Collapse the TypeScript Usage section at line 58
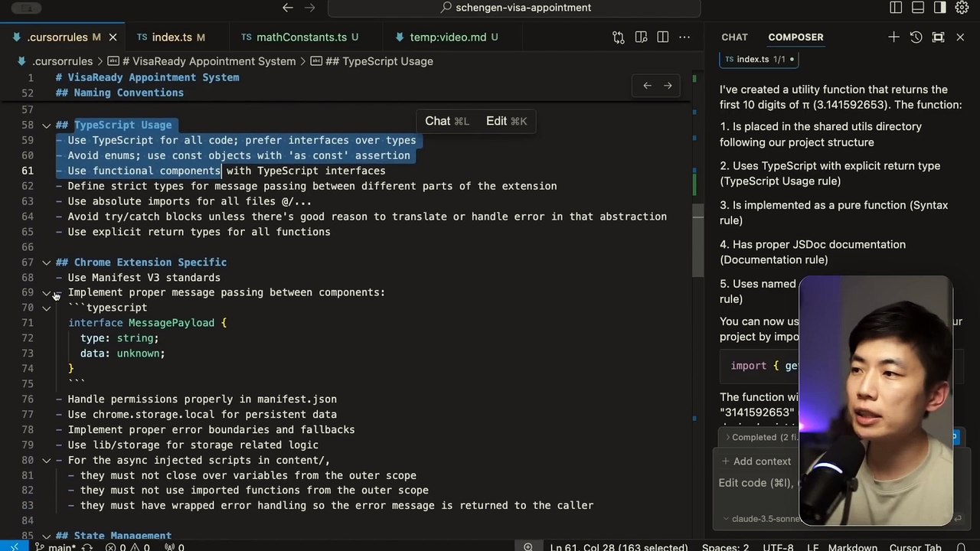This screenshot has height=551, width=980. (46, 125)
